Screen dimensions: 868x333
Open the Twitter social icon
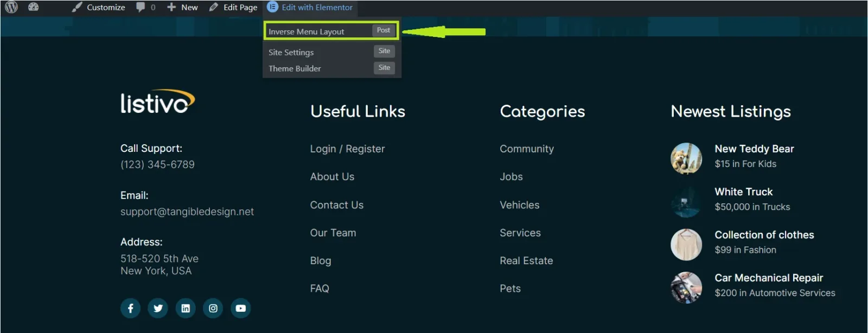pyautogui.click(x=158, y=308)
